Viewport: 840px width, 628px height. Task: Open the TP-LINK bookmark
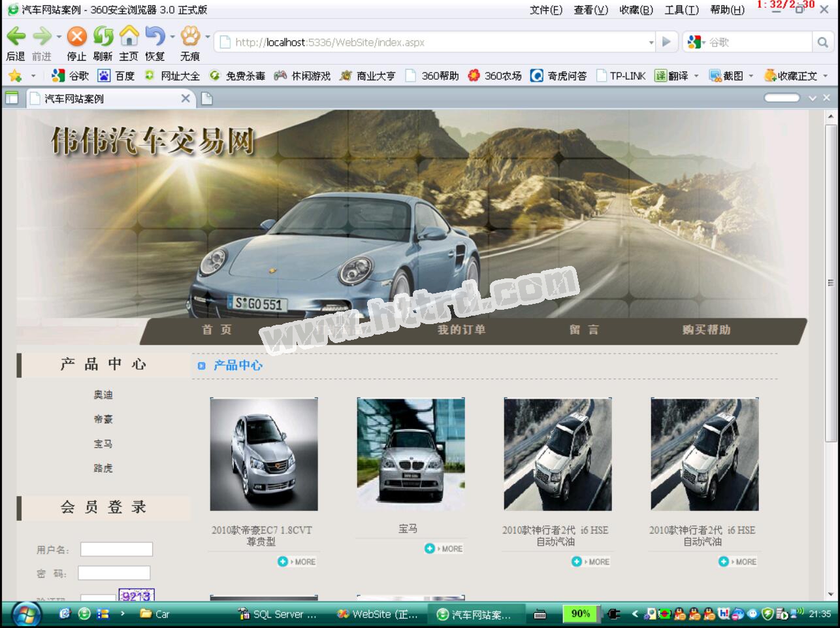(621, 76)
